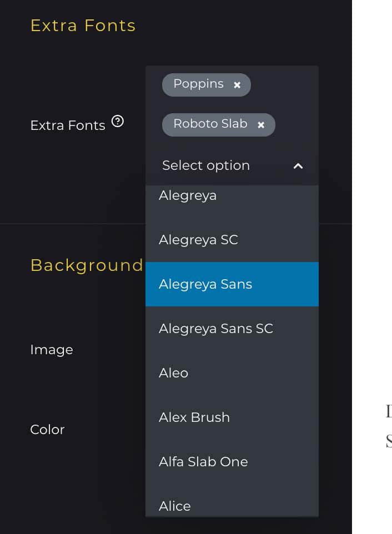
Task: Click the Roboto Slab selected tag label
Action: pos(210,124)
